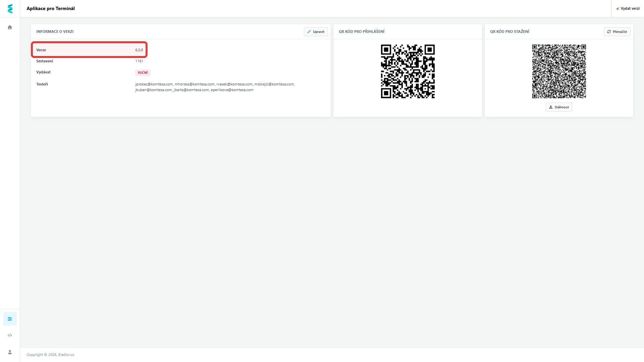The image size is (644, 362).
Task: Click the Elasticr logo icon
Action: pyautogui.click(x=10, y=9)
